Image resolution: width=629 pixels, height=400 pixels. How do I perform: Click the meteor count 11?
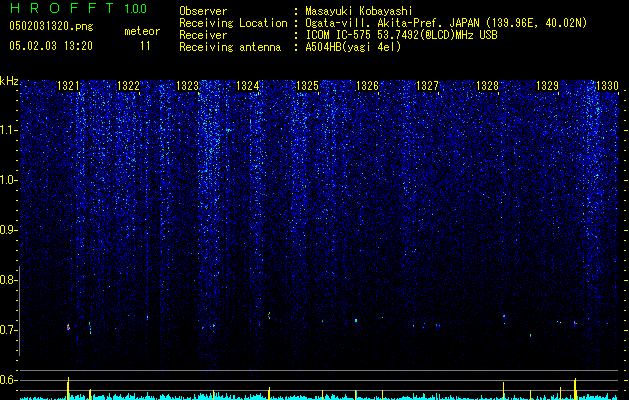pyautogui.click(x=145, y=46)
